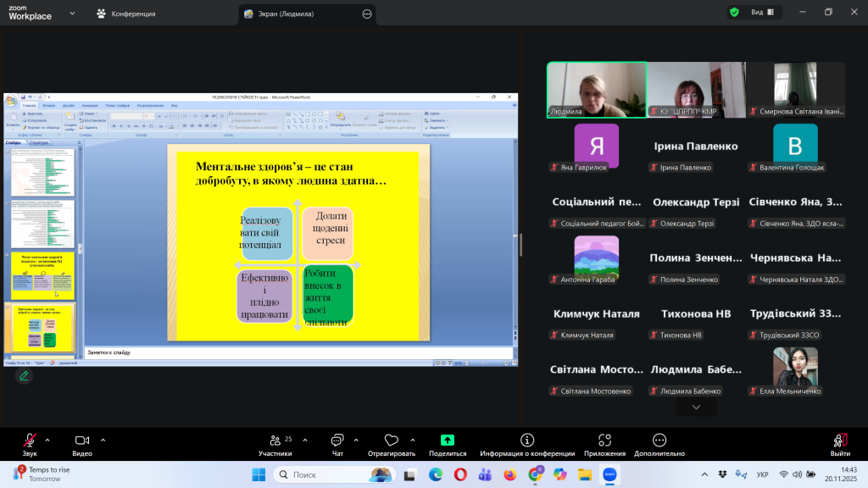This screenshot has width=868, height=488.
Task: Click the green Поделиться share screen button
Action: click(448, 441)
